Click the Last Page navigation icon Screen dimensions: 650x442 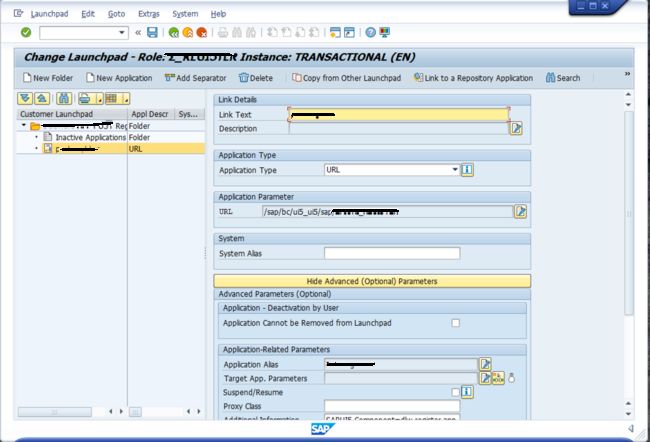pyautogui.click(x=314, y=32)
